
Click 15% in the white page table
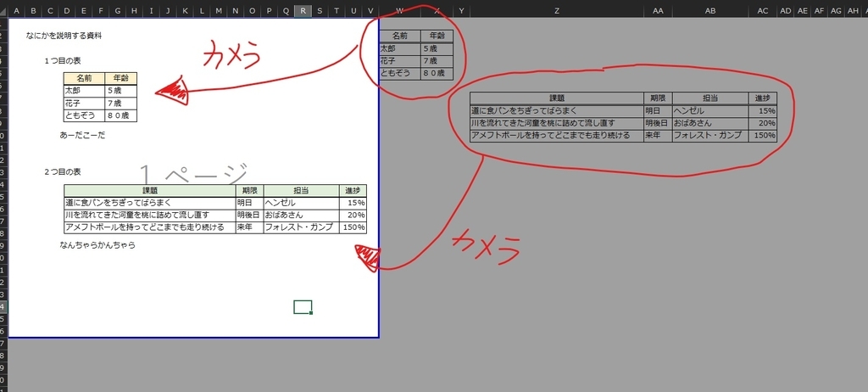(x=353, y=203)
